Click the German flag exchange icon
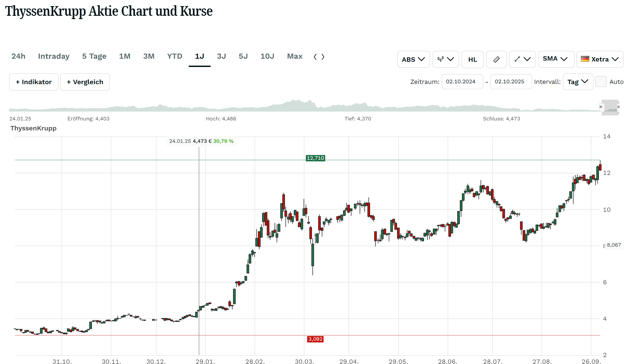 (585, 59)
